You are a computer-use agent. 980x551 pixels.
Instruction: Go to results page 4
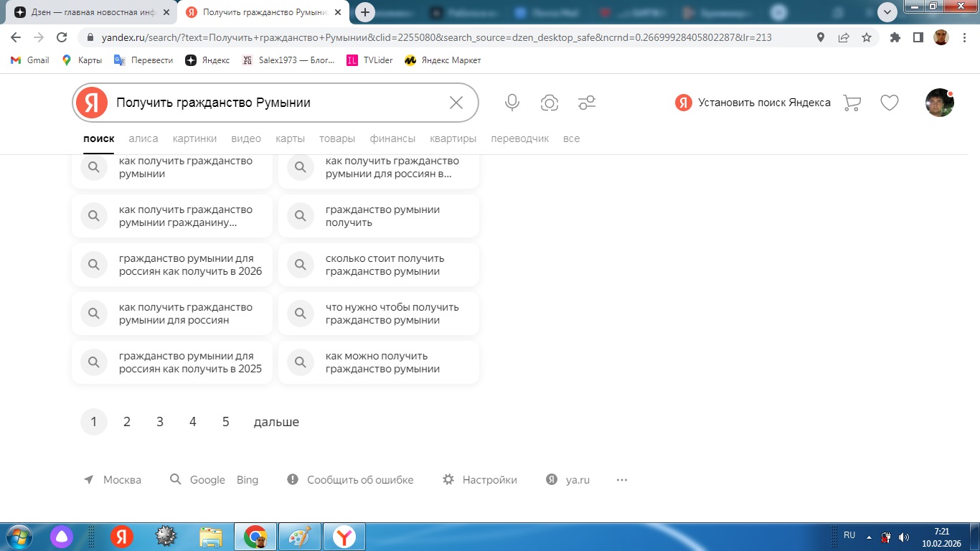coord(193,422)
